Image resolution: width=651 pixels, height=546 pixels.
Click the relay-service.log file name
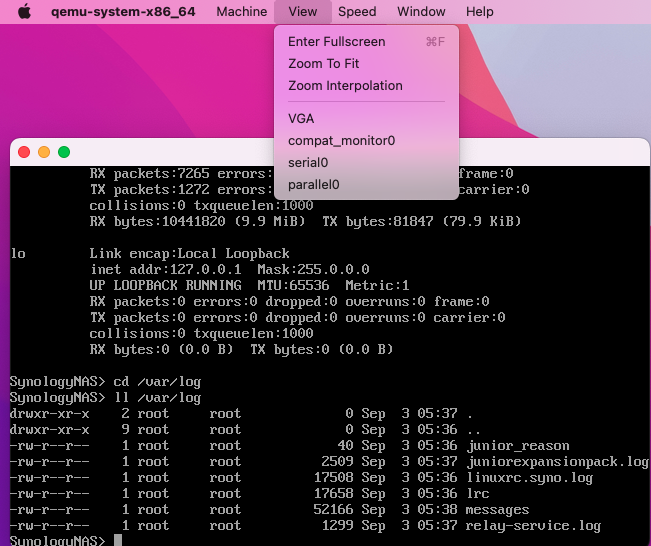[533, 526]
